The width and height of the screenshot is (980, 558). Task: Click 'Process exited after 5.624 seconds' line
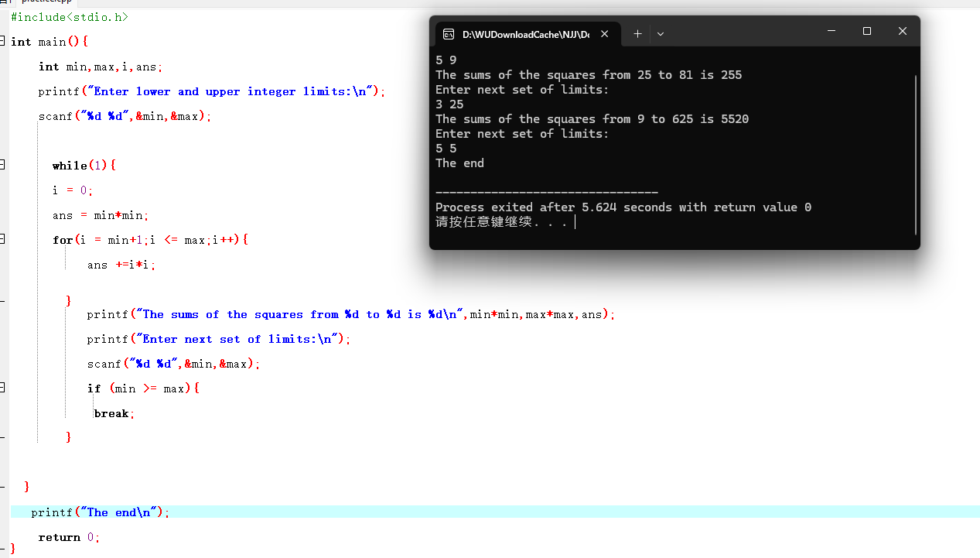[x=623, y=207]
